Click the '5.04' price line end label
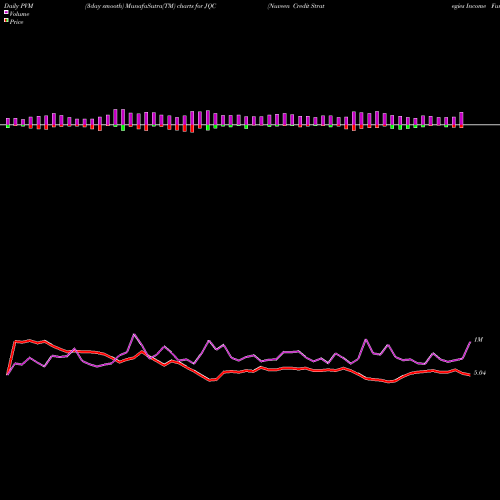 (x=480, y=373)
